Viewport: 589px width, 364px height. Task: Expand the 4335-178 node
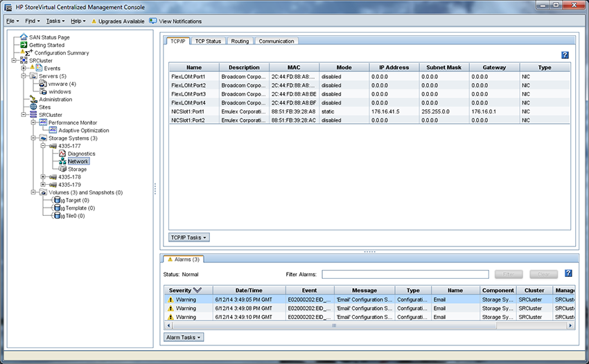click(43, 176)
